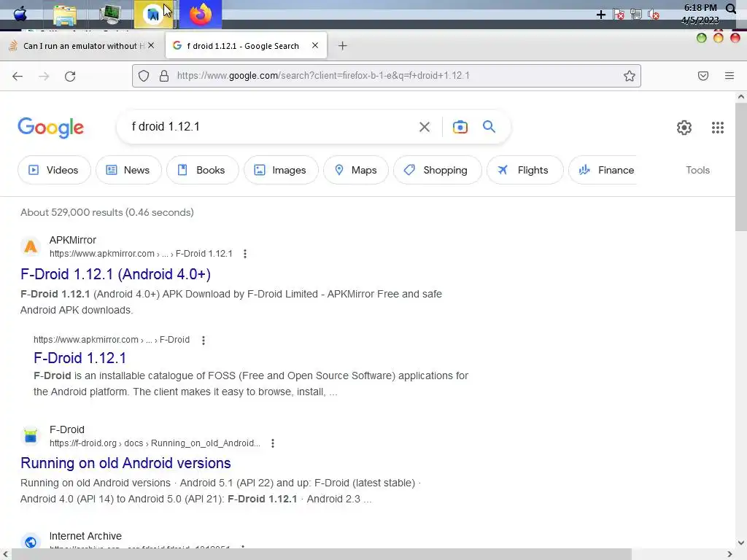Click the plus icon in the system tray

click(601, 15)
